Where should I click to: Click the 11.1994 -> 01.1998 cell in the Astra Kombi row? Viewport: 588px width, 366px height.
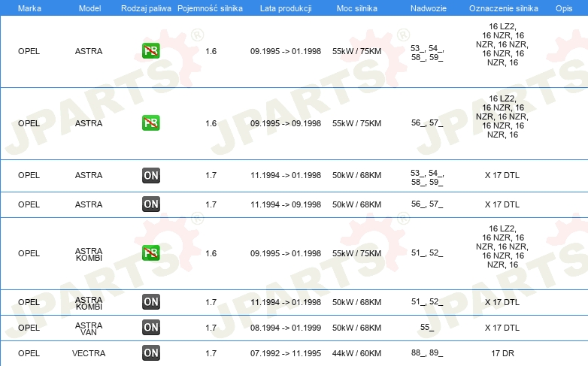tap(286, 302)
